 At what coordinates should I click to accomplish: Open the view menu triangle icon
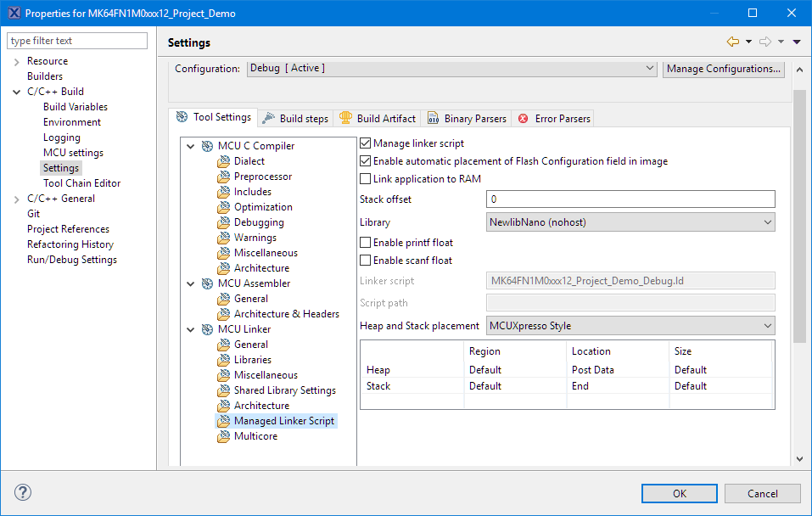797,42
